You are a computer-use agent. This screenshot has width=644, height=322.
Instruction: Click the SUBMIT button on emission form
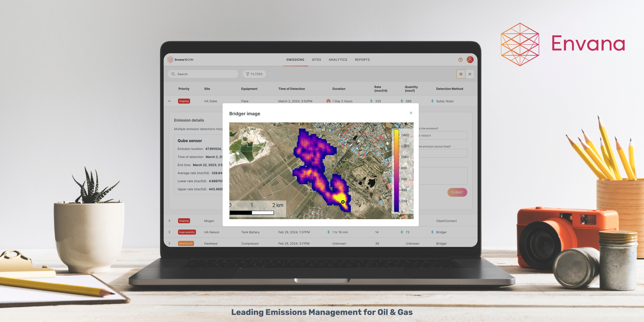coord(457,192)
